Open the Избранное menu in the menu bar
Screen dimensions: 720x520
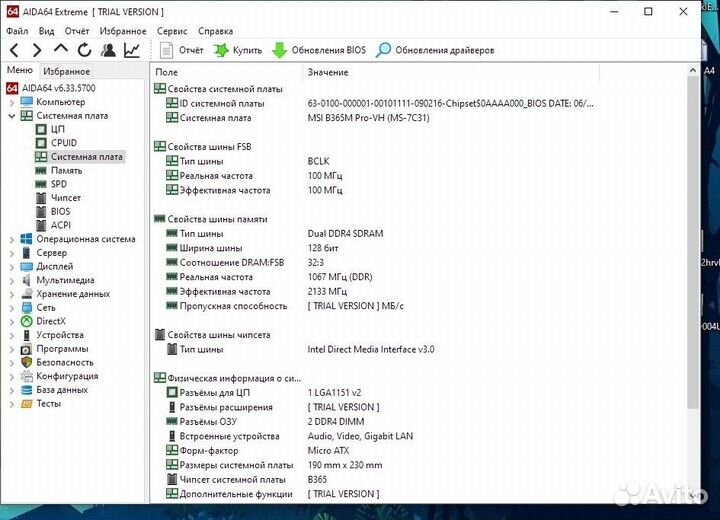pyautogui.click(x=123, y=31)
